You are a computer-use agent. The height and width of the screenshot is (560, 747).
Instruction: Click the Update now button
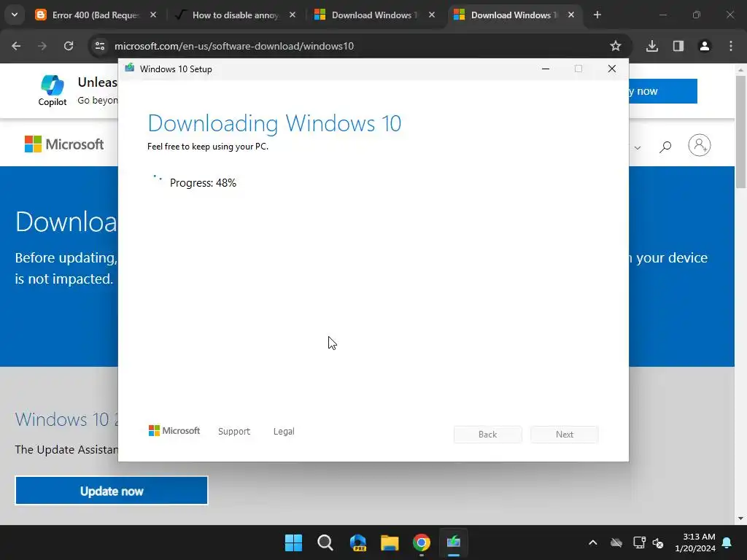(x=112, y=491)
